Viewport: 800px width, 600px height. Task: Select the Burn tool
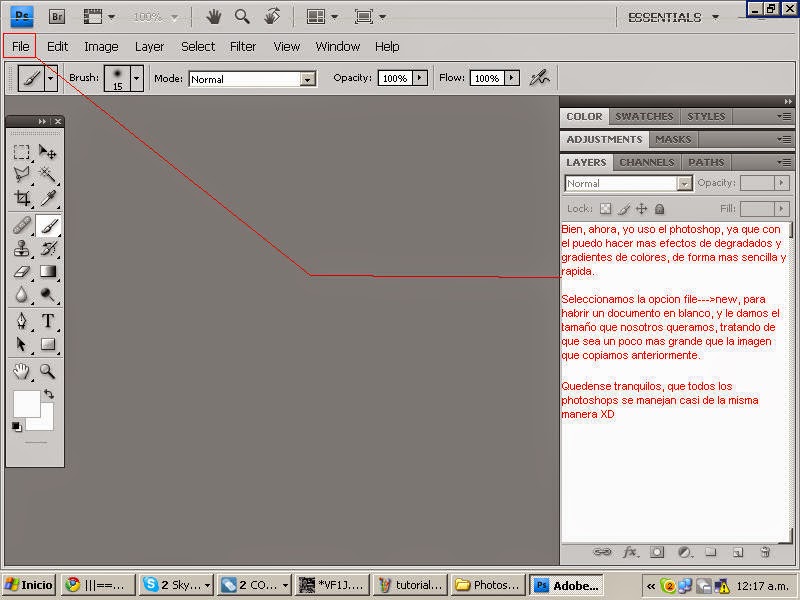click(x=48, y=294)
